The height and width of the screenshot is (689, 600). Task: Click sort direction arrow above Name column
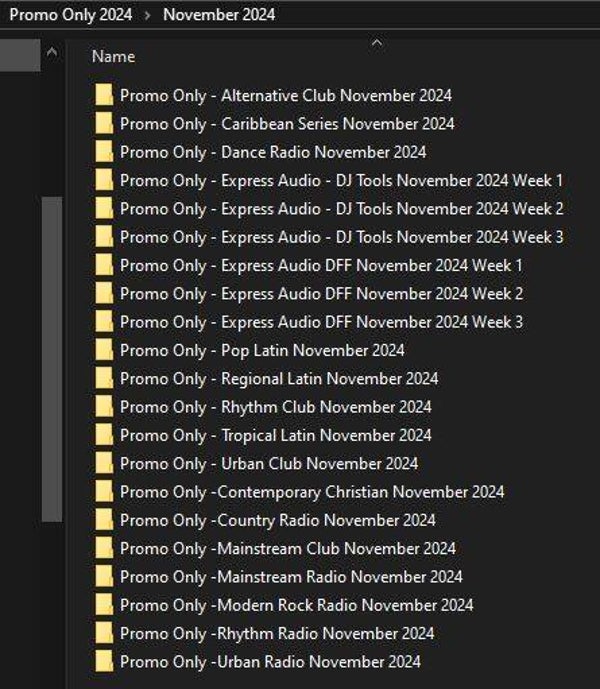point(377,43)
